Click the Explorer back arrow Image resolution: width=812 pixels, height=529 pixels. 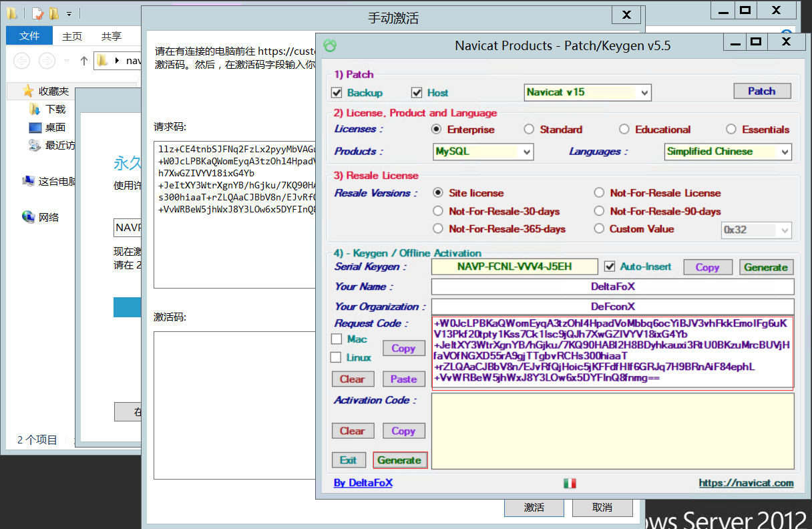[22, 61]
